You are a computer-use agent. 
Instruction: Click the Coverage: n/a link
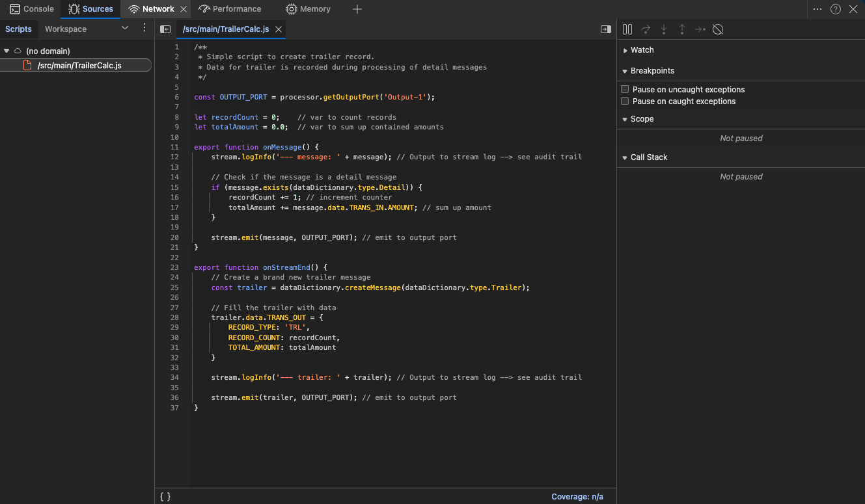point(577,497)
